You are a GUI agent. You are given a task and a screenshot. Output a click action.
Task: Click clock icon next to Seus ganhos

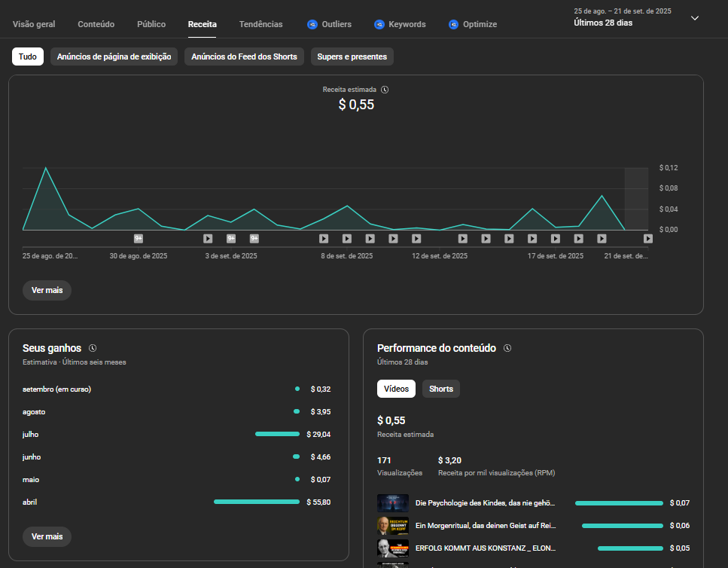93,348
